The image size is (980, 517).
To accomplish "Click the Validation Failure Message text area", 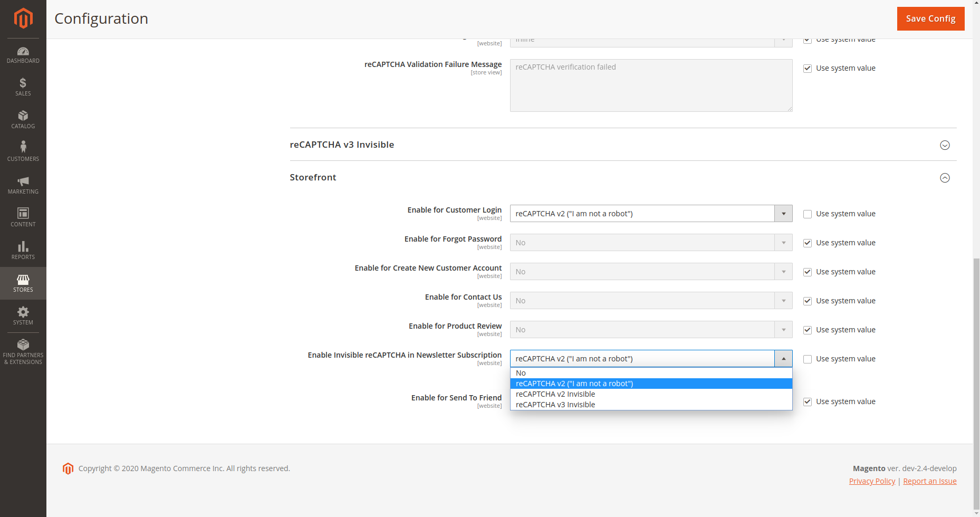I will (651, 85).
